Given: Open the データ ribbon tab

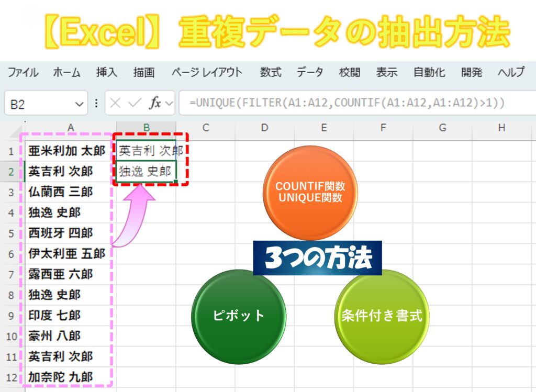Looking at the screenshot, I should pos(310,72).
